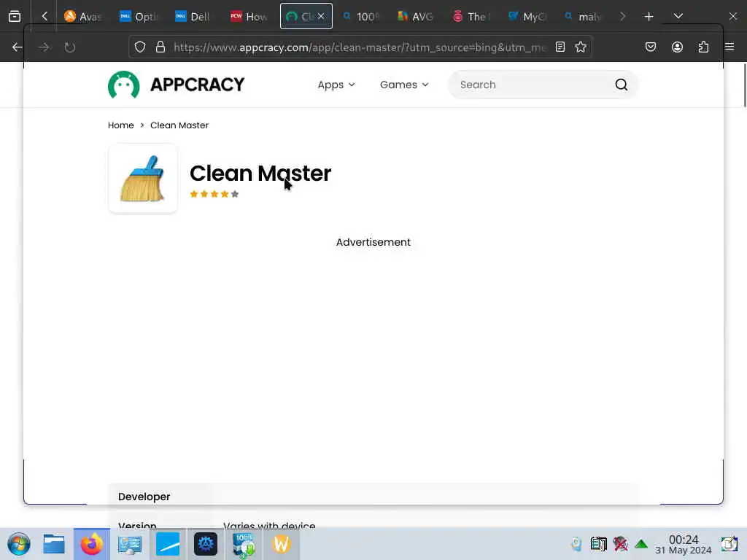Click Clean Master breadcrumb
This screenshot has height=560, width=747.
(179, 125)
